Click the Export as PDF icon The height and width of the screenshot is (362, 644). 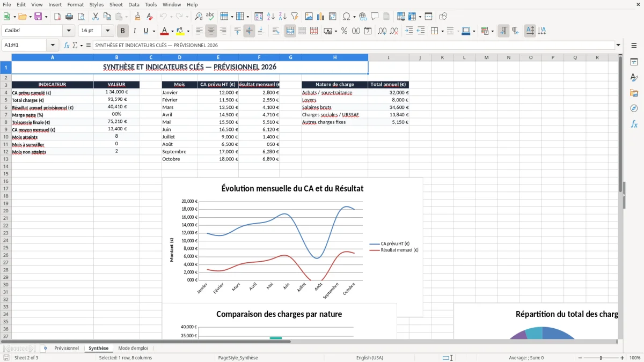pos(57,17)
